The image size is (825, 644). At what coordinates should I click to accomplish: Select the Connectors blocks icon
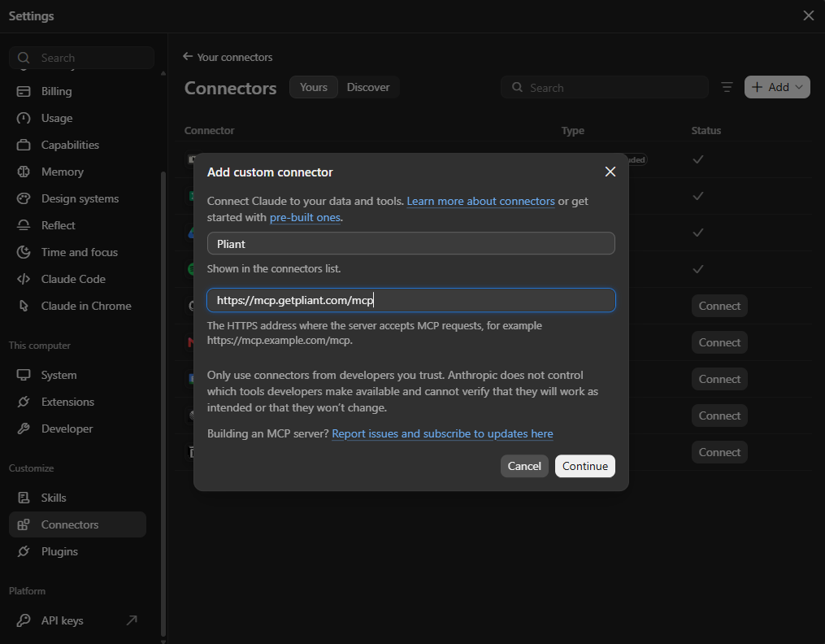pos(24,524)
